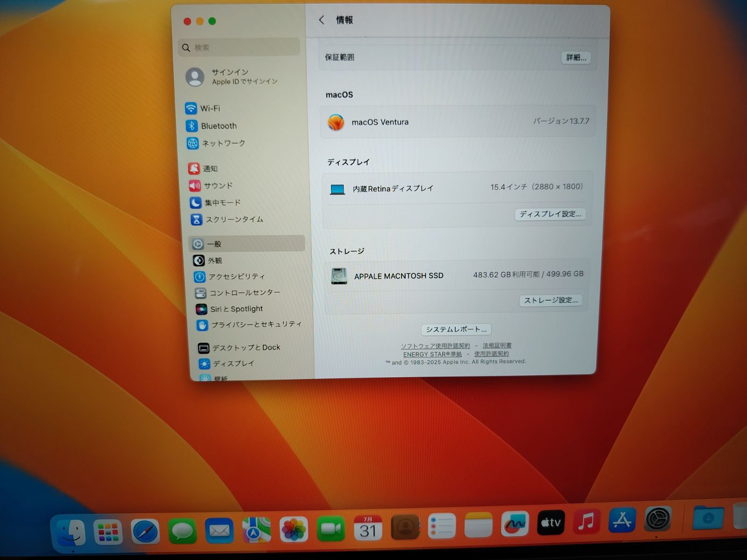
Task: Open Bluetooth settings in sidebar
Action: pyautogui.click(x=211, y=126)
